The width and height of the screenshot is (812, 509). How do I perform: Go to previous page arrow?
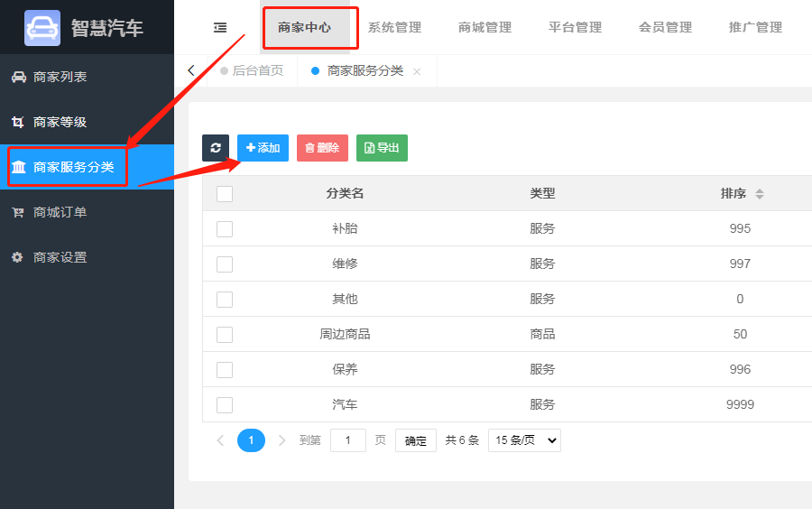point(221,440)
